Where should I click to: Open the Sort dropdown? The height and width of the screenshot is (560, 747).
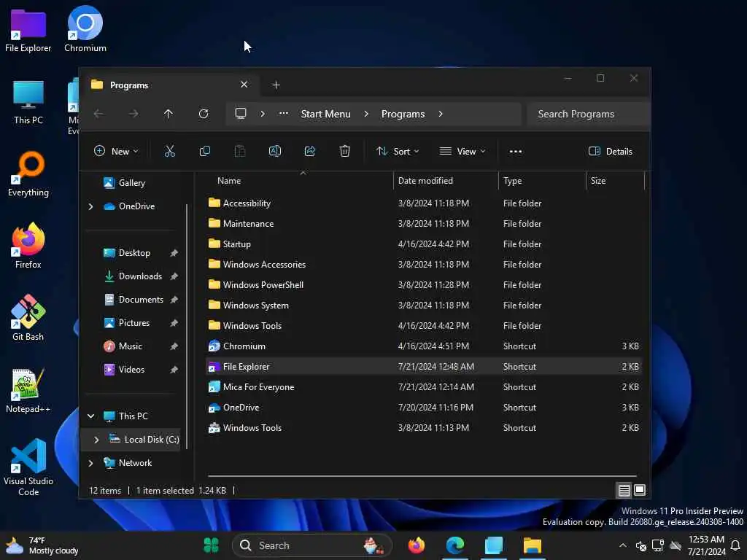pos(398,152)
